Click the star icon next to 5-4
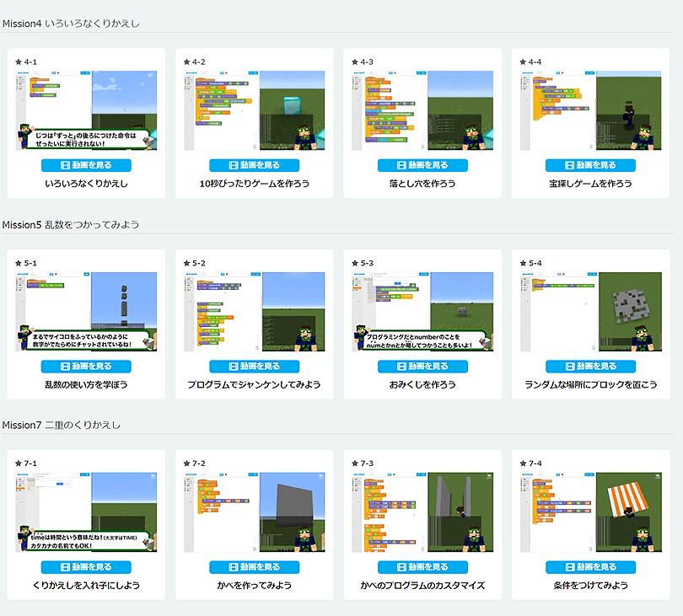This screenshot has height=616, width=683. coord(524,263)
